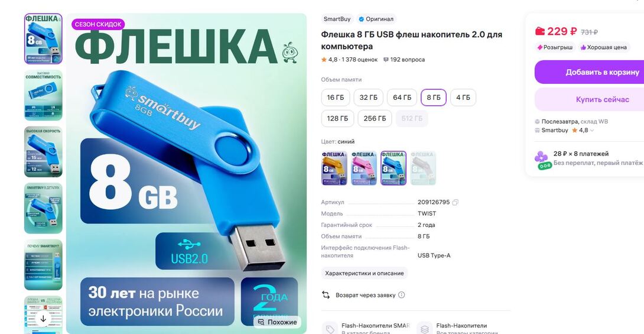Viewport: 644px width, 334px height.
Task: Click the Розыгрыш tag
Action: (x=554, y=47)
